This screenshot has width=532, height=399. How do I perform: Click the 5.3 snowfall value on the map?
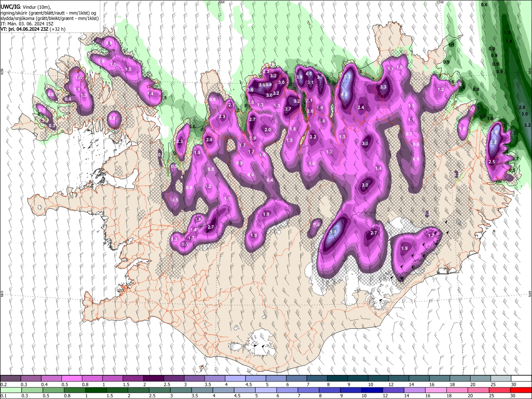click(347, 77)
